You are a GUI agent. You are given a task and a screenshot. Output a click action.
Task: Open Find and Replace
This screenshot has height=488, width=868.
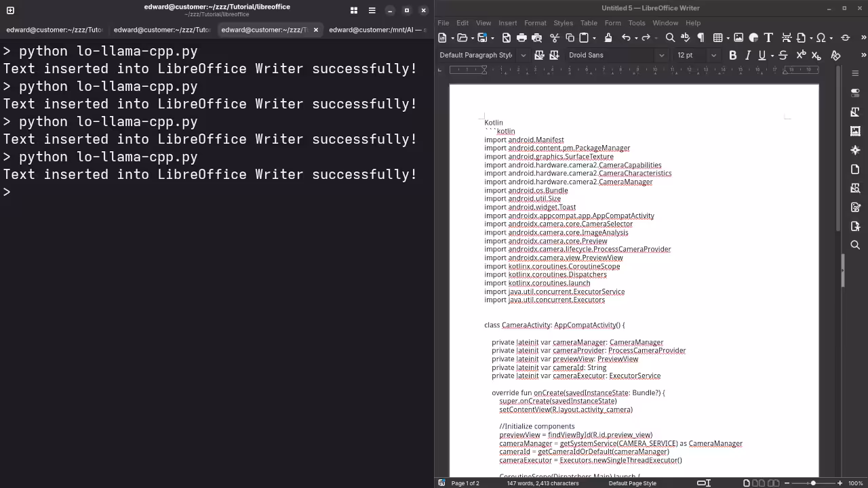(x=669, y=37)
